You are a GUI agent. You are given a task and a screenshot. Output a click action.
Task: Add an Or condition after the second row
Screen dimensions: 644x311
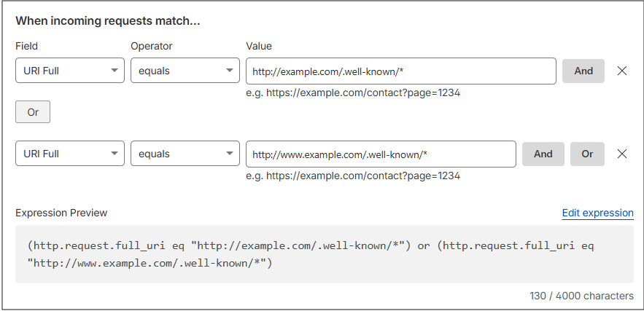[587, 154]
